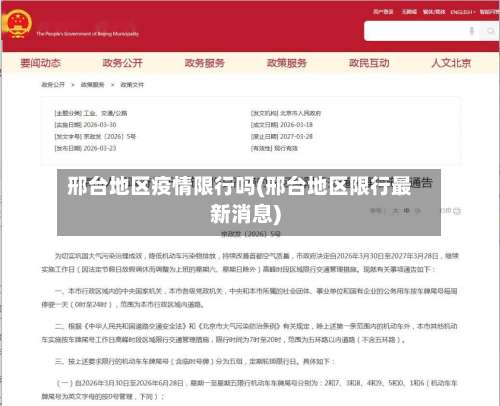Click the microphone voice search icon

coord(471,31)
